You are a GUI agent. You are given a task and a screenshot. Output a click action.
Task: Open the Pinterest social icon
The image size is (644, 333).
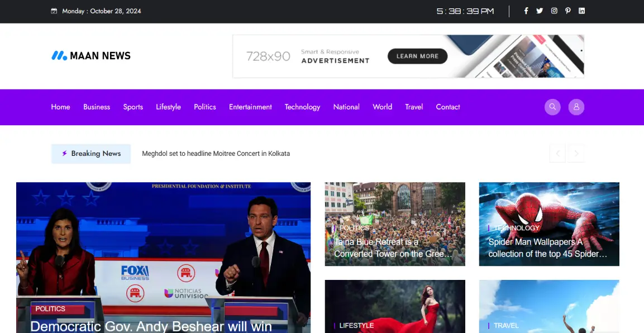coord(567,11)
